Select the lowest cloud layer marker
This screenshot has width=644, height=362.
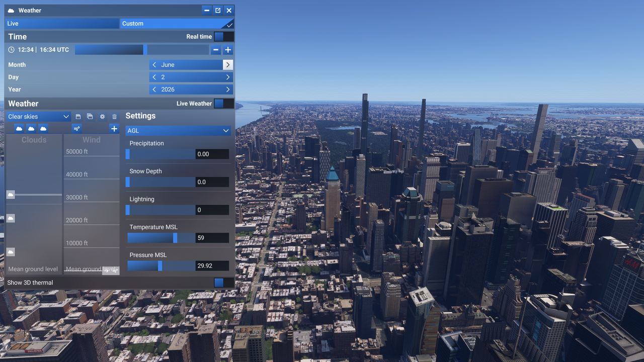coord(11,252)
